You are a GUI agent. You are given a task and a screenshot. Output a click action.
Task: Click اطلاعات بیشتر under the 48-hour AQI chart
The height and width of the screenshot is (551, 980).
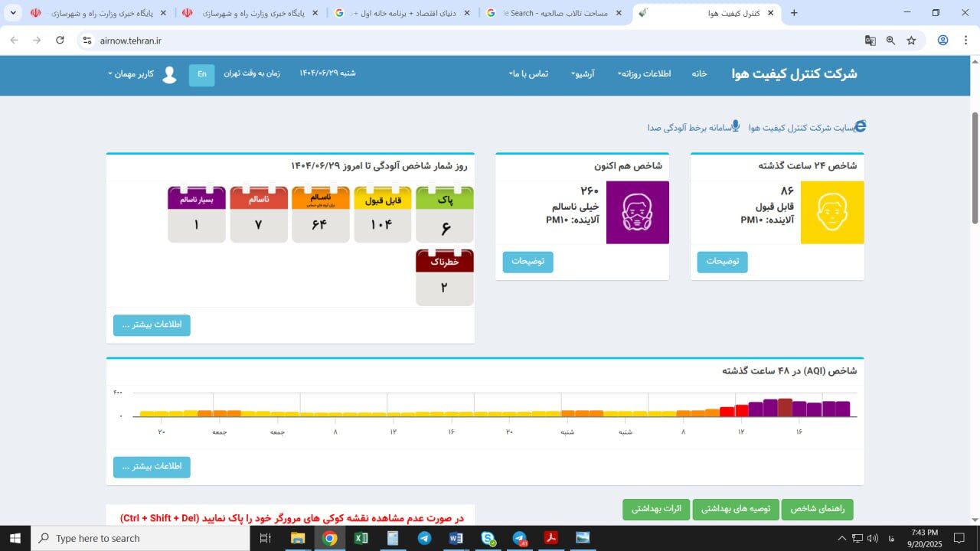(x=152, y=467)
